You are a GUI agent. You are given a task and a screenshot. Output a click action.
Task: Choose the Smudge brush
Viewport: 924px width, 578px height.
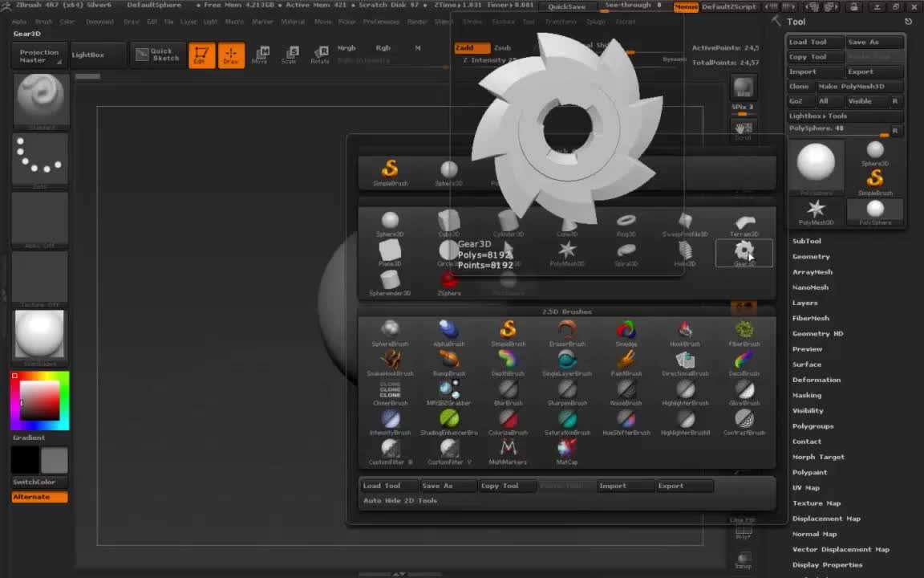(626, 334)
